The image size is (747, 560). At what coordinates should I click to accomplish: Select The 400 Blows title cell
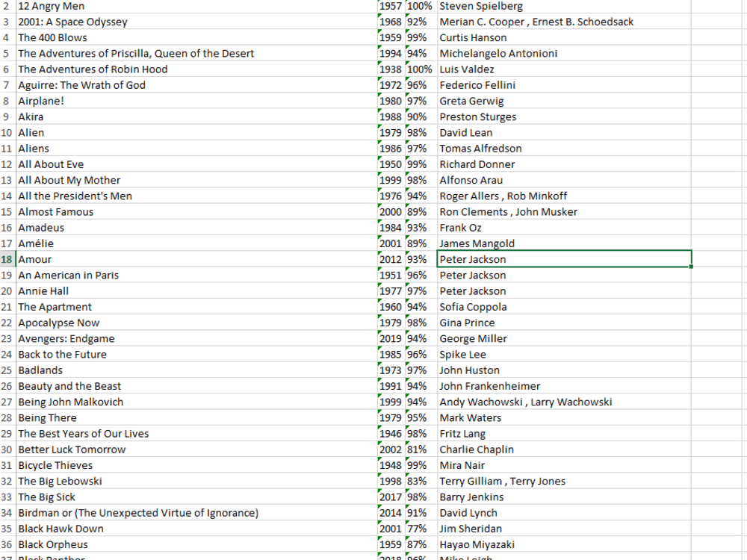196,37
